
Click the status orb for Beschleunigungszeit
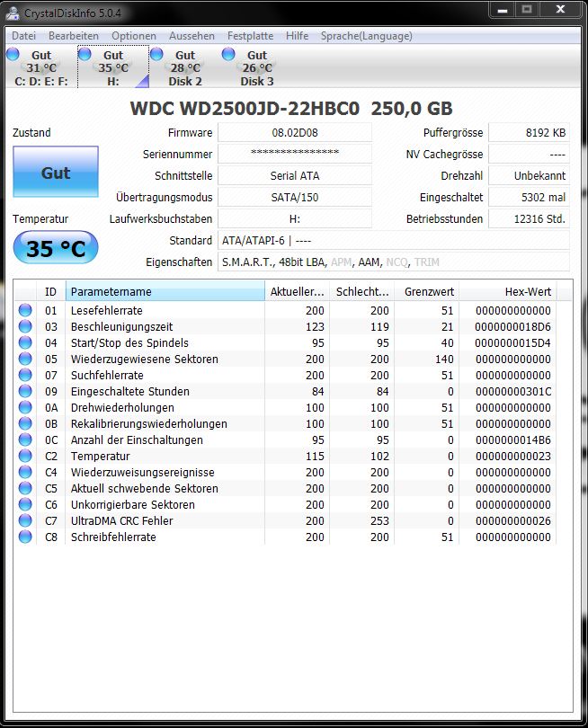tap(25, 326)
